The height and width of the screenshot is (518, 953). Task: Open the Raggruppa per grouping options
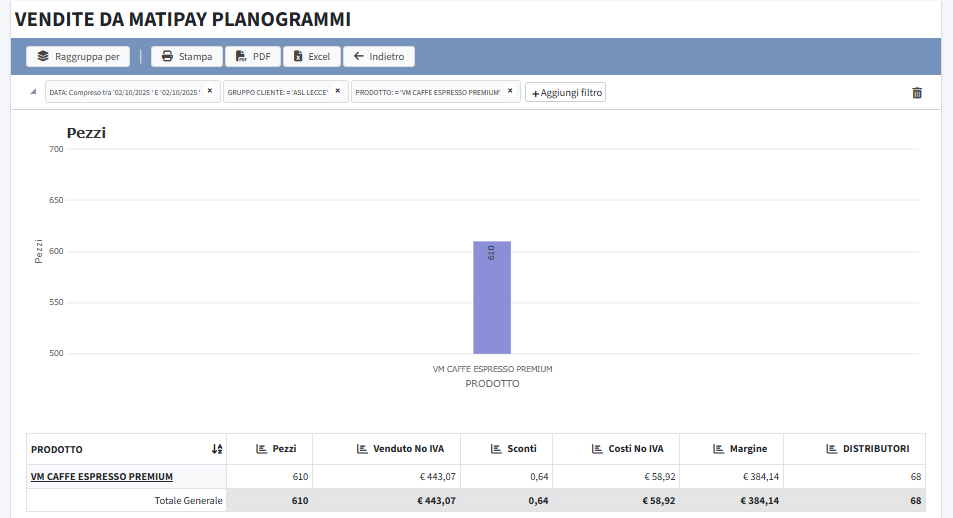(x=78, y=57)
